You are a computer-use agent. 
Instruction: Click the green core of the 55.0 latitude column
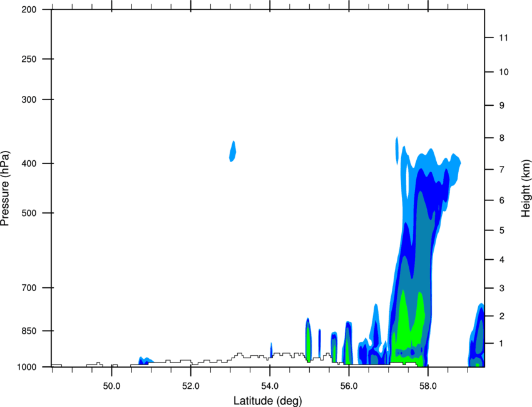[309, 343]
